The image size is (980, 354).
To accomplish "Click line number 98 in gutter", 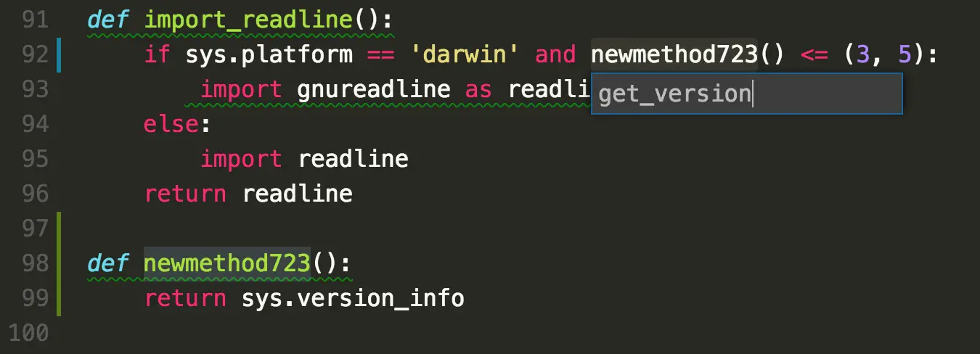I will tap(35, 263).
